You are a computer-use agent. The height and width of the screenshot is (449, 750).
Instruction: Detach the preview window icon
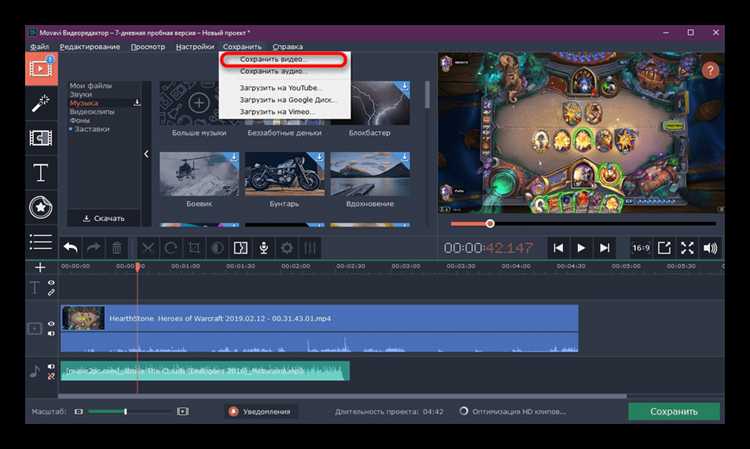pyautogui.click(x=664, y=248)
